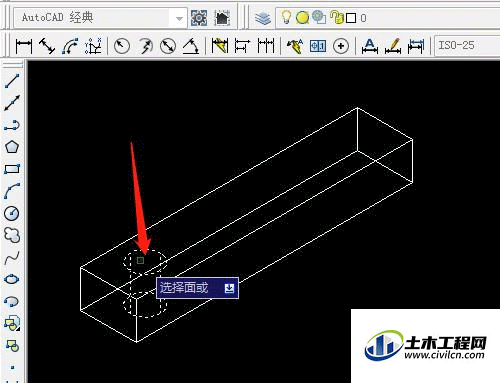
Task: Click the Workspace Settings gear icon
Action: click(199, 17)
